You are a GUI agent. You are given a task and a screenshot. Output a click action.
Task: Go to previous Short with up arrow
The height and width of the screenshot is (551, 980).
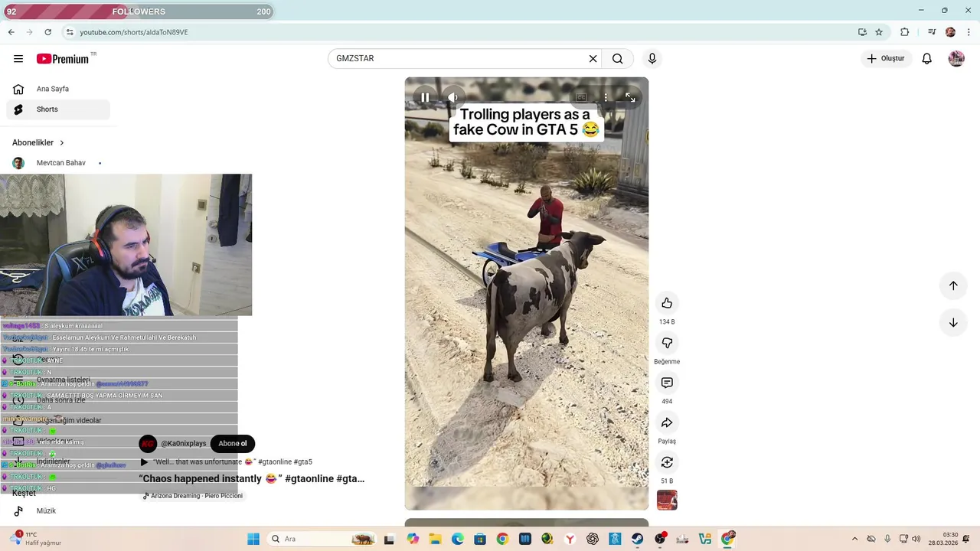click(953, 285)
